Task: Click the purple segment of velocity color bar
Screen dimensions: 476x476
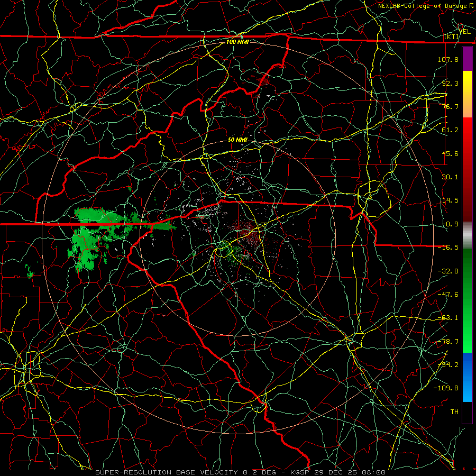Action: tap(467, 59)
